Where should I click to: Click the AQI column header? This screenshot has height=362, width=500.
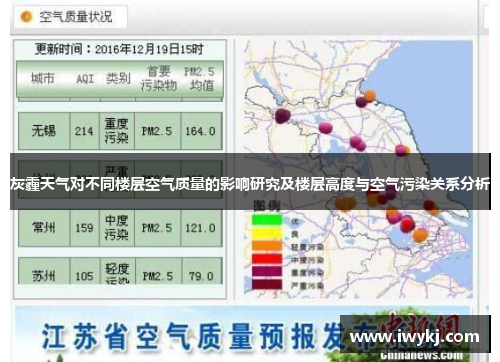coord(85,79)
